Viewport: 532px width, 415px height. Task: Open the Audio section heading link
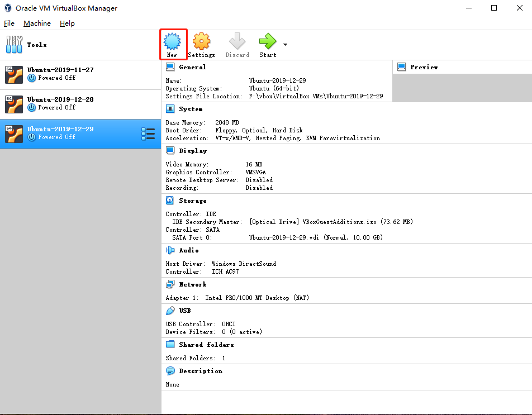tap(189, 250)
